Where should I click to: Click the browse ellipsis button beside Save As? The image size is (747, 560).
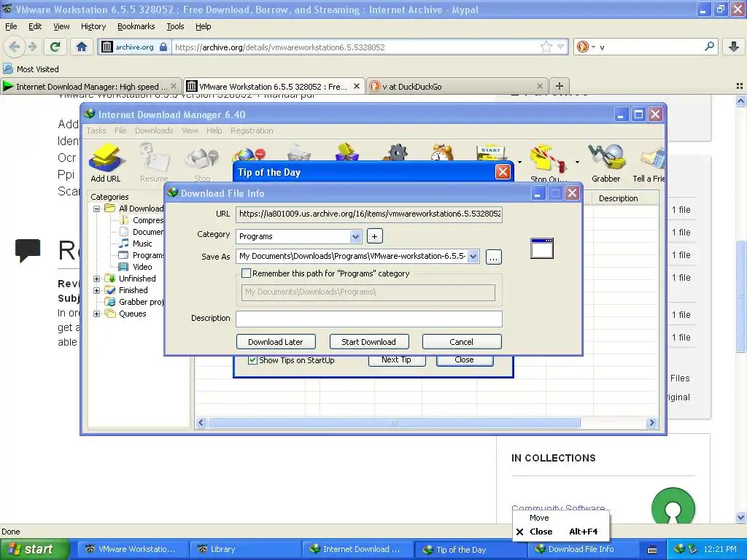point(494,257)
